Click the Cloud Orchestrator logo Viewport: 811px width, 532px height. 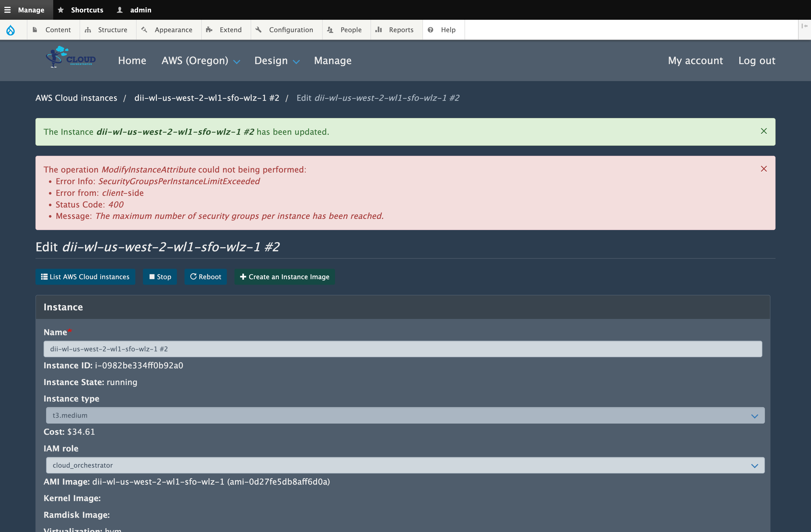71,57
